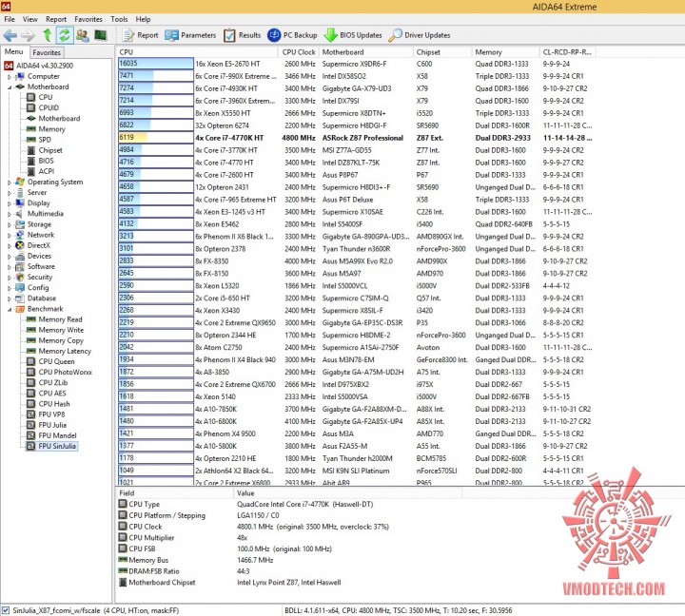Viewport: 685px width, 616px height.
Task: Expand the Computer tree node
Action: 10,77
